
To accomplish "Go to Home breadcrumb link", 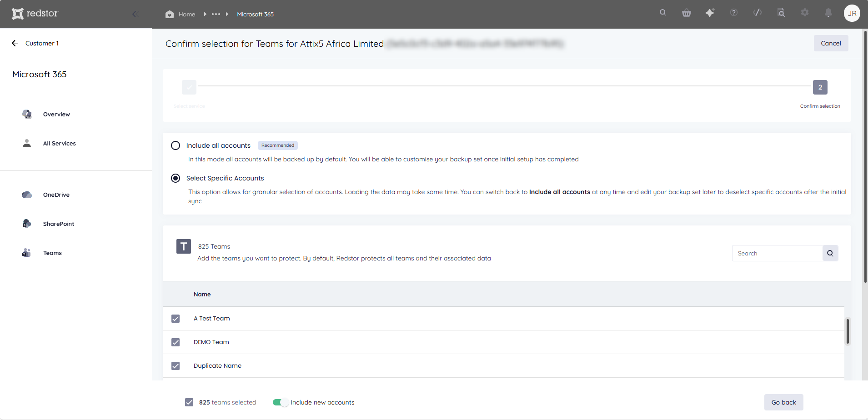I will [187, 14].
